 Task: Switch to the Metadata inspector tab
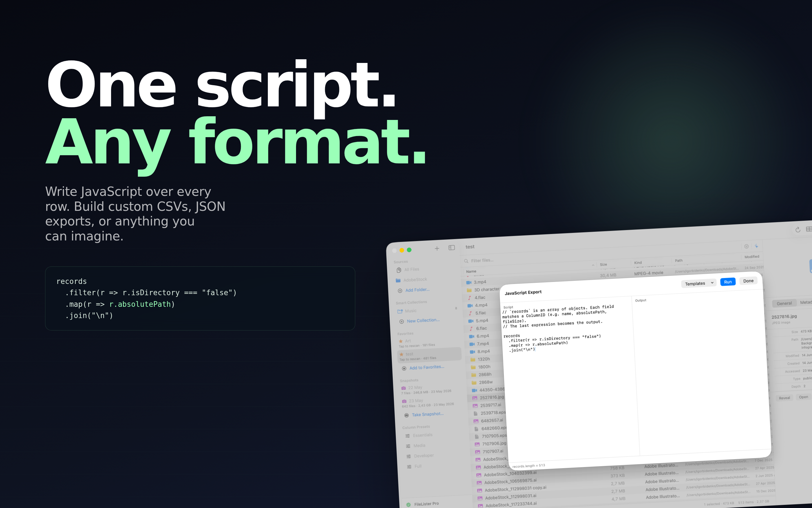point(805,302)
